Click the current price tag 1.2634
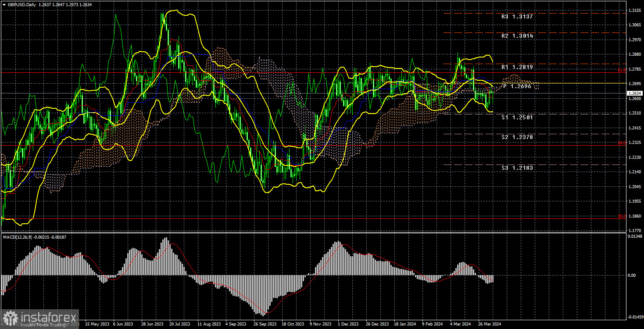The height and width of the screenshot is (329, 644). coord(635,93)
